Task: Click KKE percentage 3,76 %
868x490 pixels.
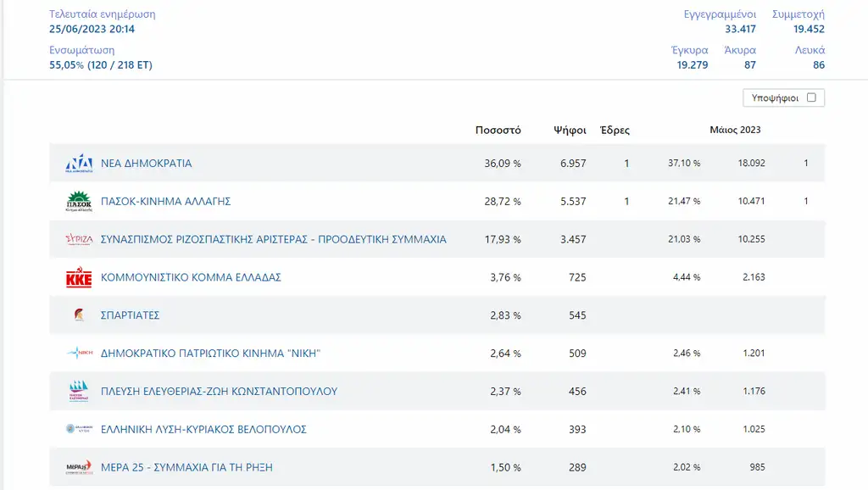Action: [x=505, y=277]
